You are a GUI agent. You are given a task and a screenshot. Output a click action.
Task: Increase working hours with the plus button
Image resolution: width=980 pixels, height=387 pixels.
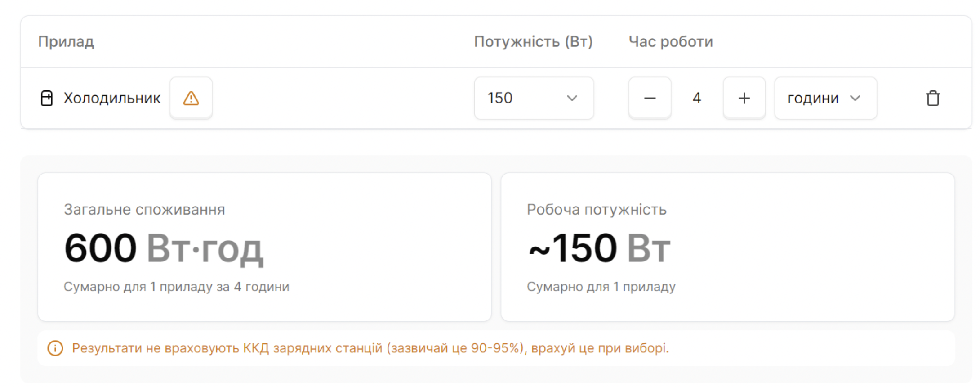click(x=744, y=98)
